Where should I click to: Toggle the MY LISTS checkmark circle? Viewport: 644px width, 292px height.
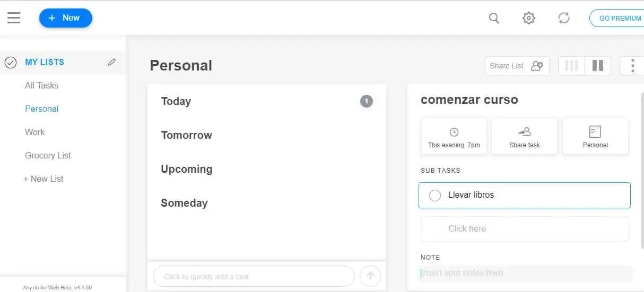click(x=11, y=63)
